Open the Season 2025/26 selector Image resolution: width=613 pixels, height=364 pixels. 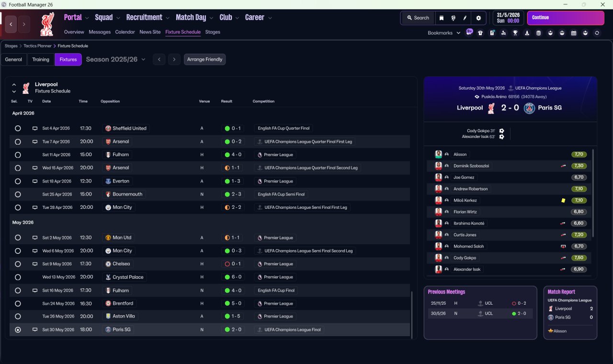click(116, 59)
